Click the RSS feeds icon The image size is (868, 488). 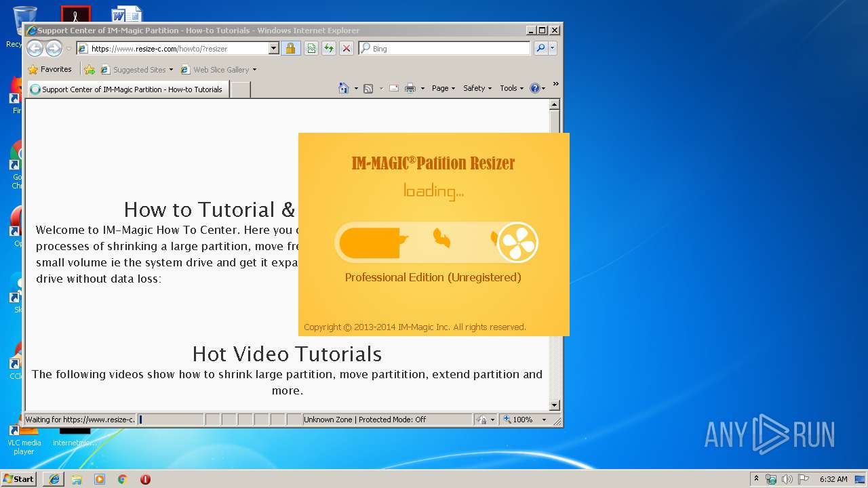click(x=368, y=88)
